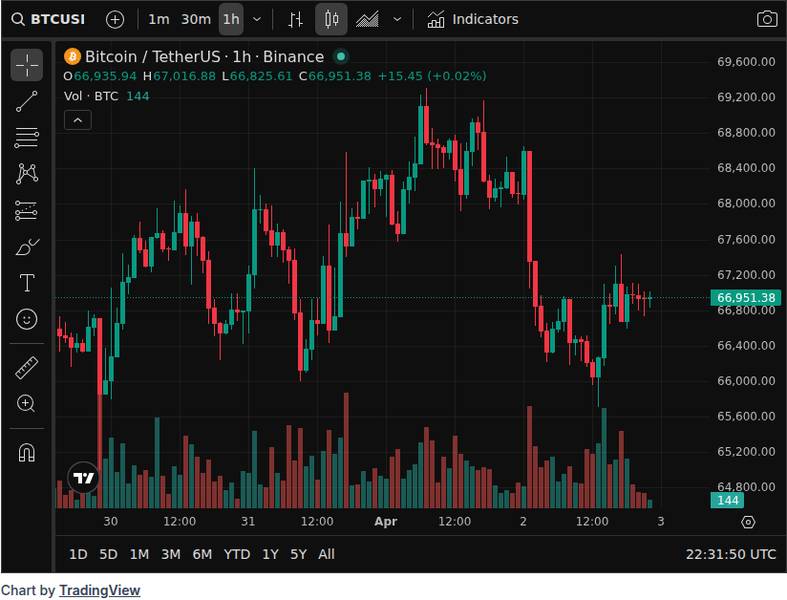Select the Long position forecasting tool
The width and height of the screenshot is (787, 600).
(27, 211)
